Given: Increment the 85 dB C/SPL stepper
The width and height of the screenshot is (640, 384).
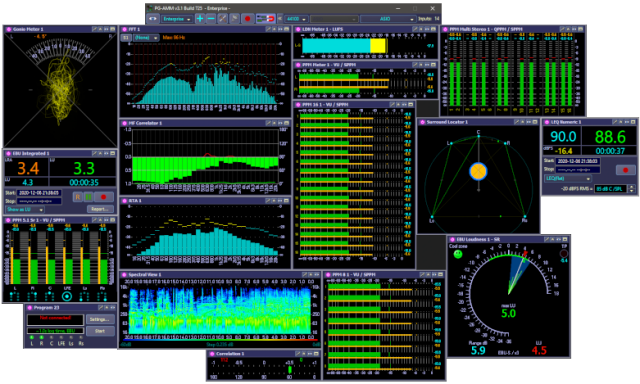Looking at the screenshot, I should [632, 187].
